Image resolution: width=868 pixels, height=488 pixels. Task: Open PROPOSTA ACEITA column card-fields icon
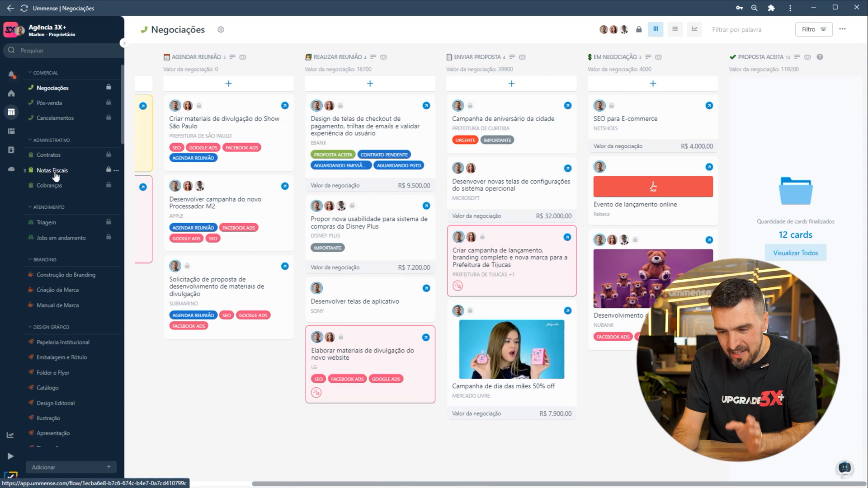click(807, 57)
